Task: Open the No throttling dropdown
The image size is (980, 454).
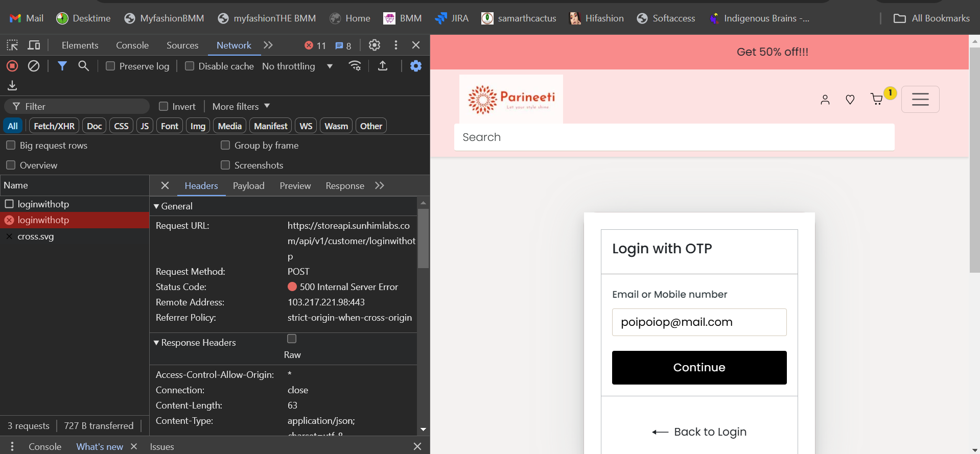Action: pos(297,66)
